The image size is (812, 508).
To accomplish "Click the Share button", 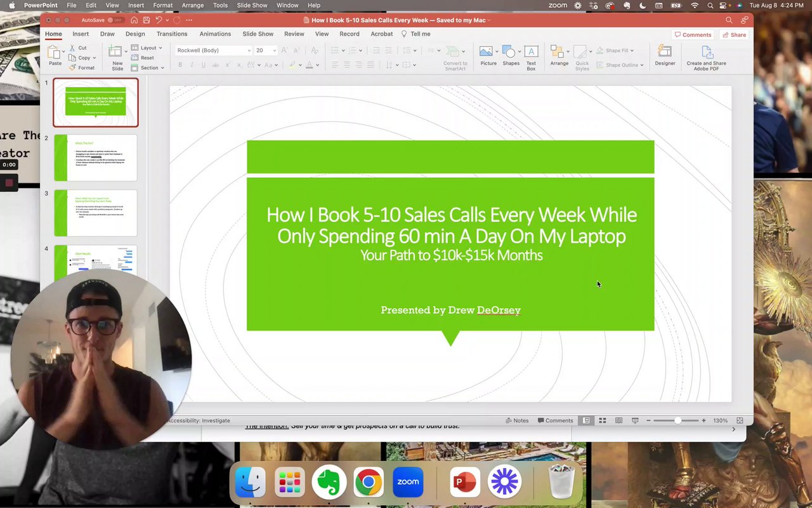I will [735, 35].
